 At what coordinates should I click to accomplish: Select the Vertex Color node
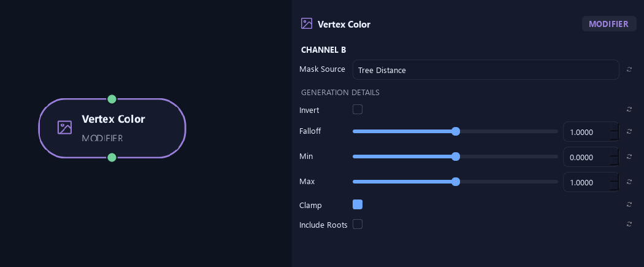coord(112,128)
